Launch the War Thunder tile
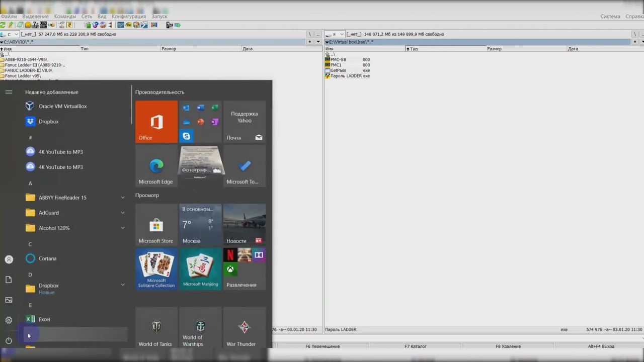Screen dimensions: 644x362 245,327
